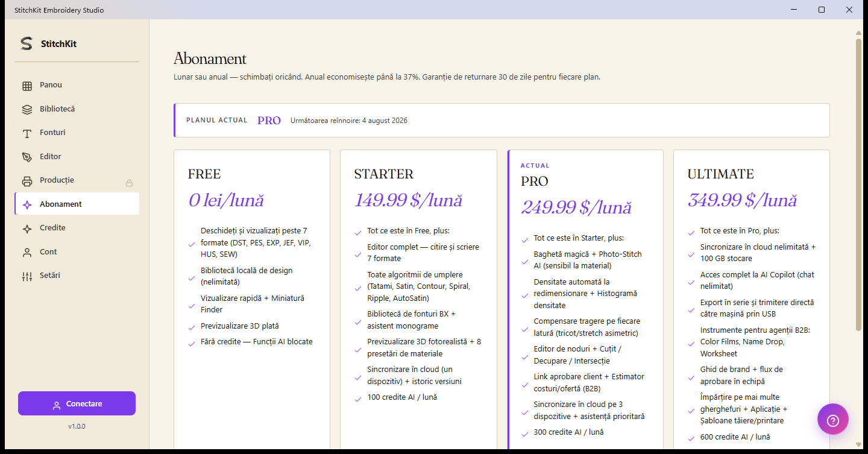Image resolution: width=868 pixels, height=454 pixels.
Task: Click the Abonament sparkle icon
Action: coord(27,205)
